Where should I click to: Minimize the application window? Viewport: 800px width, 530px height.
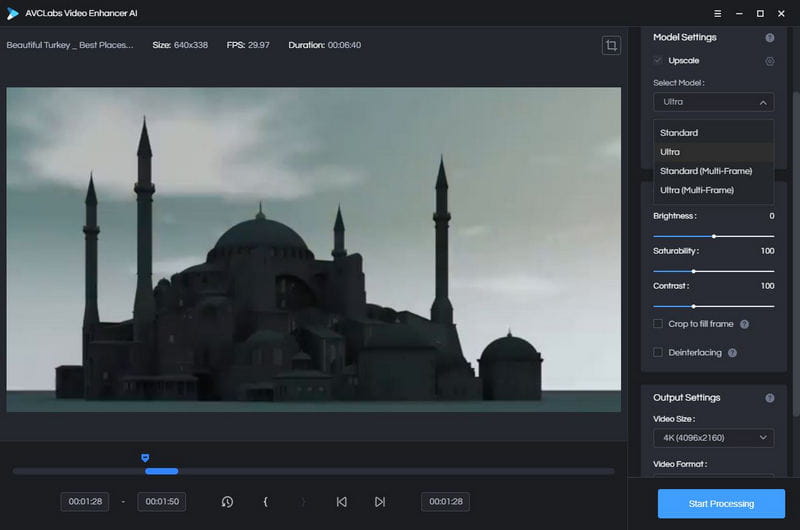click(x=739, y=14)
